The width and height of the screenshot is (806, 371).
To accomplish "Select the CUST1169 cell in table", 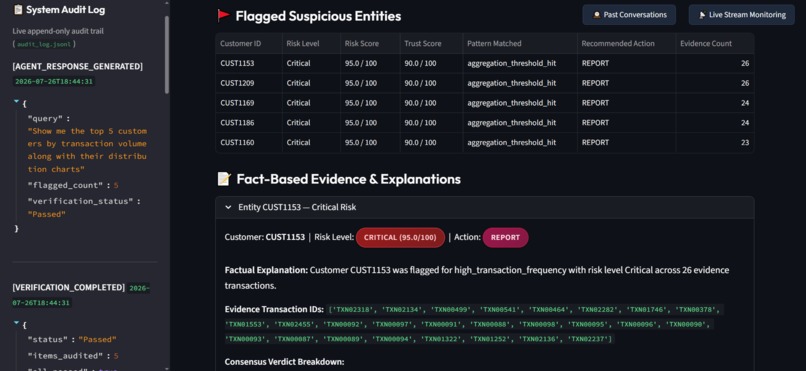I will [x=249, y=103].
